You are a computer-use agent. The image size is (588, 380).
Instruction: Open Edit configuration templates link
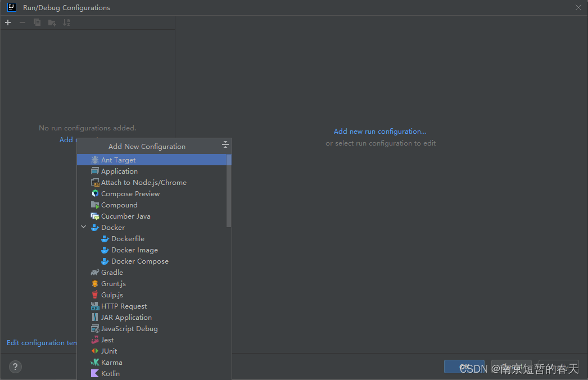tap(42, 342)
